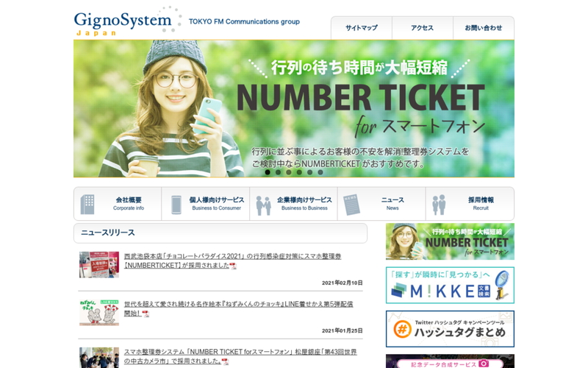Select the third carousel dot

pyautogui.click(x=288, y=172)
